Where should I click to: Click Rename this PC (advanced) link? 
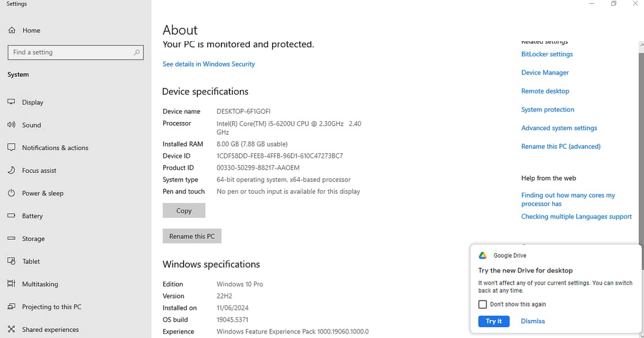pyautogui.click(x=561, y=146)
